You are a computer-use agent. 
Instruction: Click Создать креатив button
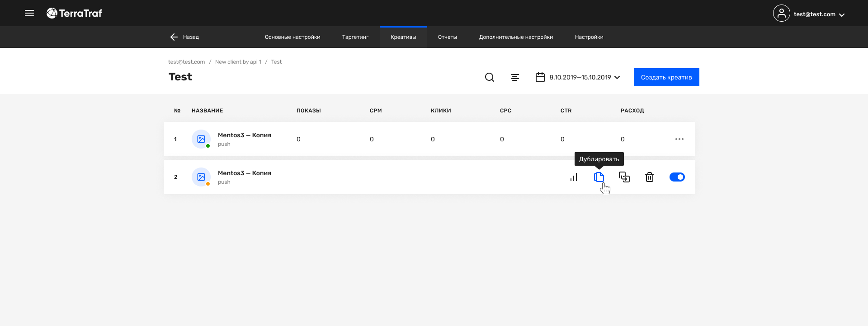coord(666,77)
